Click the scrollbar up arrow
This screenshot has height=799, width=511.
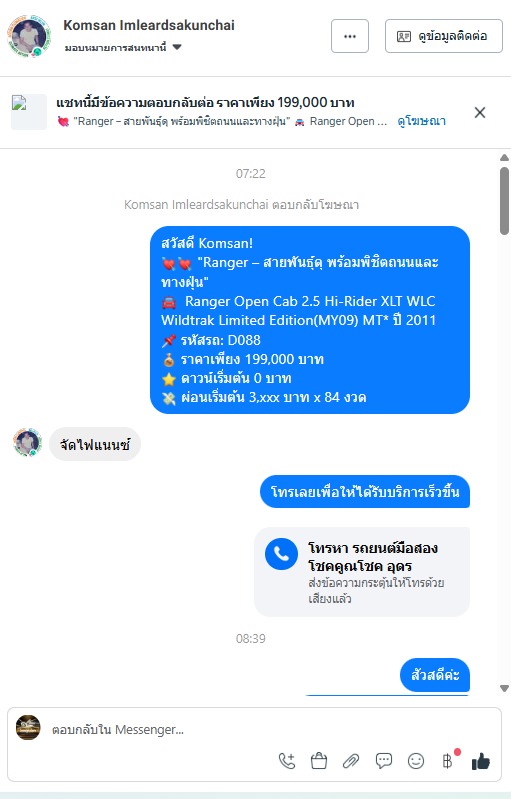504,157
